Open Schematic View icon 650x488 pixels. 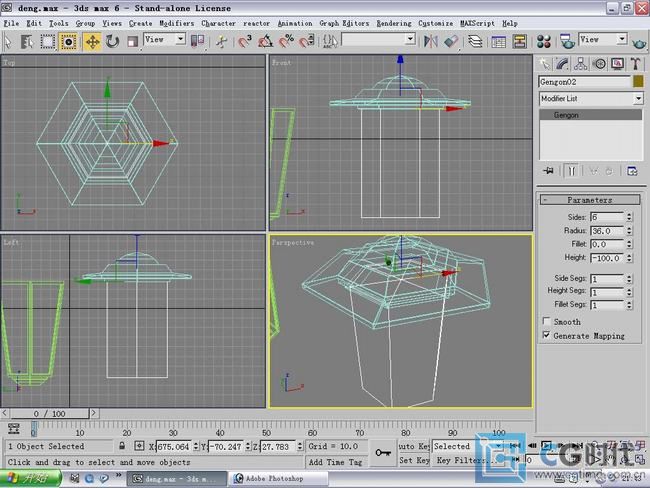519,41
